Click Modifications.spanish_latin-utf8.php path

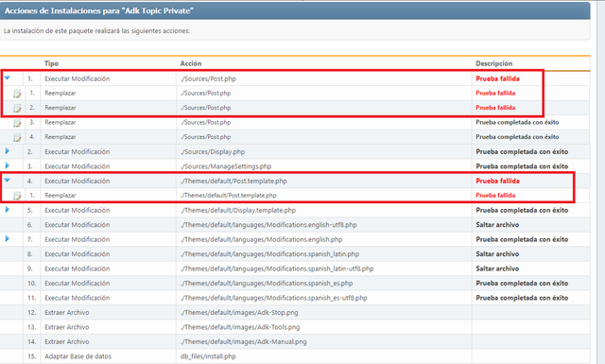click(277, 269)
